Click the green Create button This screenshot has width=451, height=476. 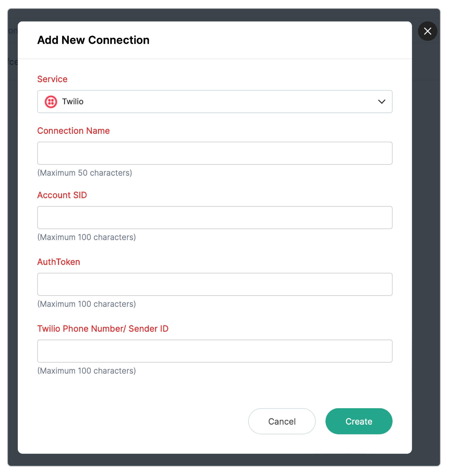(x=359, y=421)
